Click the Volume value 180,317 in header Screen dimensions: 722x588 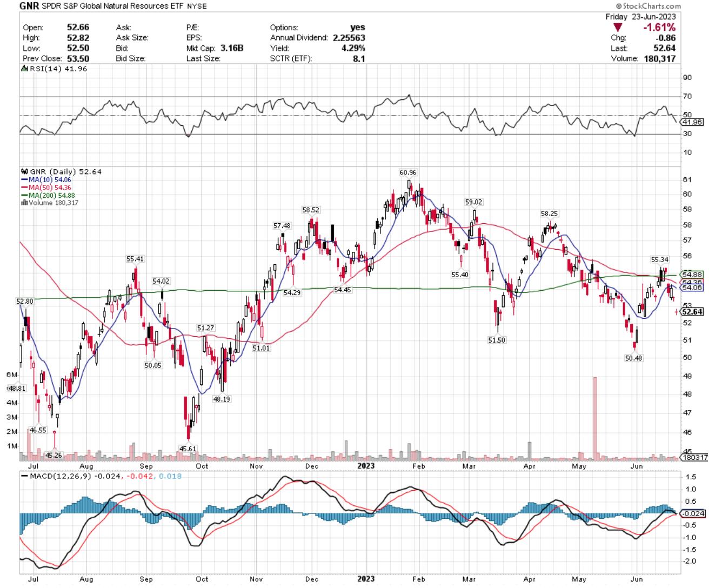[x=660, y=58]
